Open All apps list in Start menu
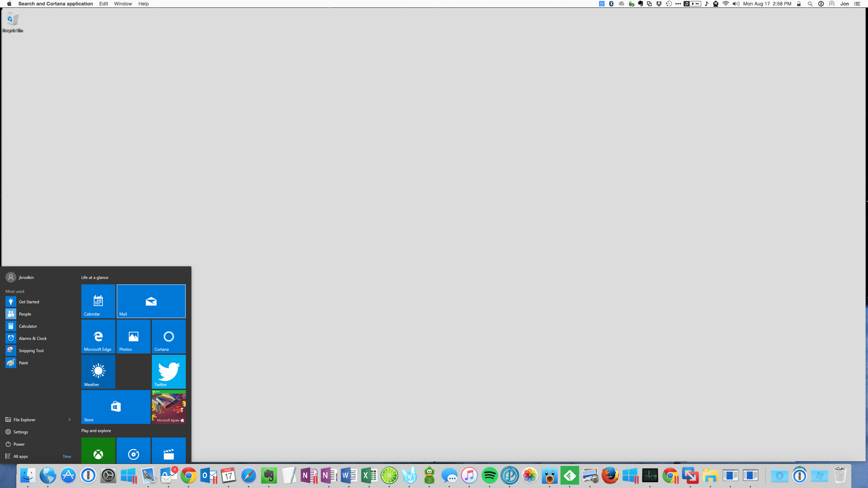This screenshot has height=488, width=868. click(21, 456)
